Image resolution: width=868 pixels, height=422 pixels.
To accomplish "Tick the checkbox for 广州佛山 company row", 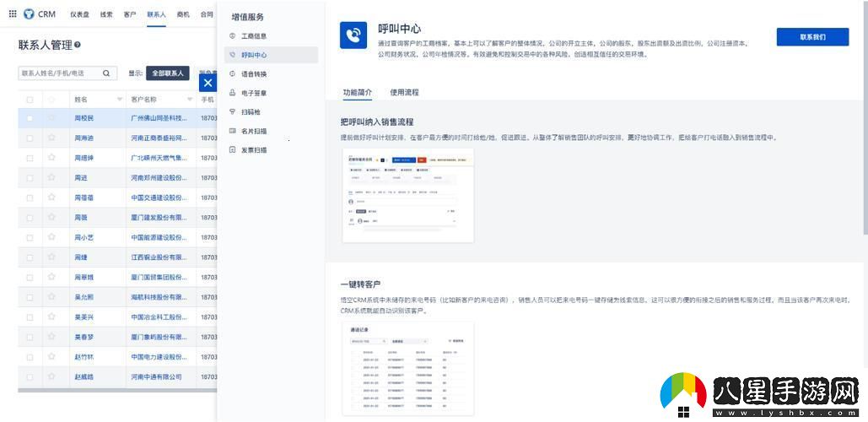I will coord(30,118).
